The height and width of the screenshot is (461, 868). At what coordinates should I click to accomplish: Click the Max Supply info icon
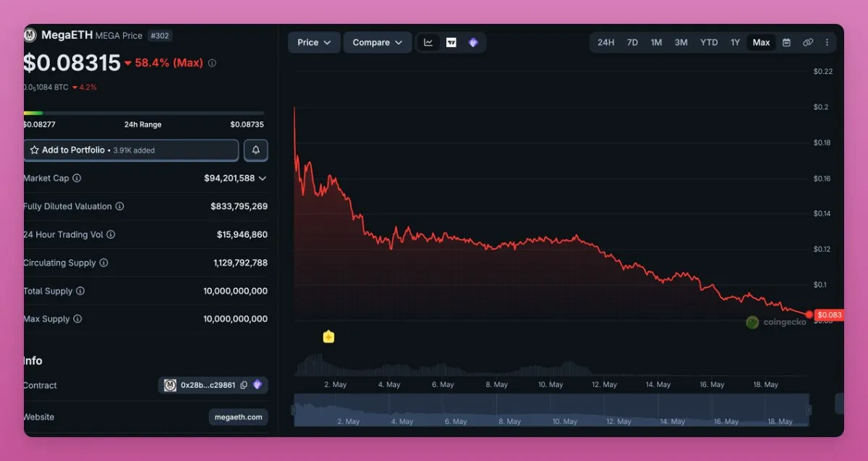coord(77,319)
